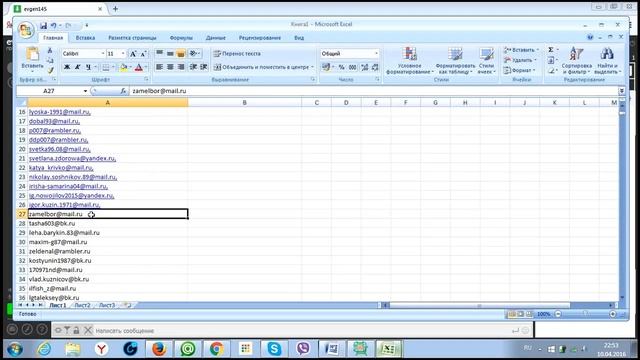Viewport: 640px width, 360px height.
Task: Expand the Name Box A27 dropdown
Action: tap(85, 91)
